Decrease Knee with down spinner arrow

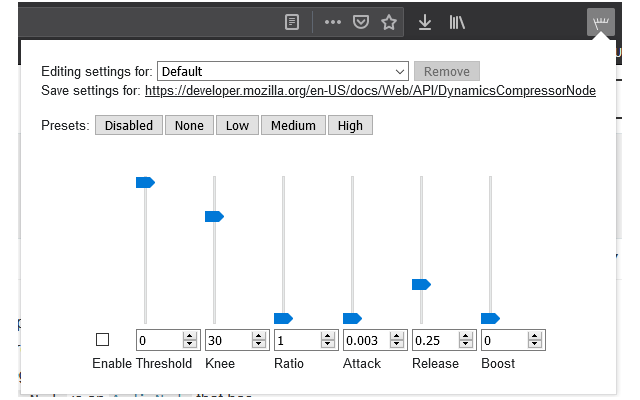pos(259,344)
